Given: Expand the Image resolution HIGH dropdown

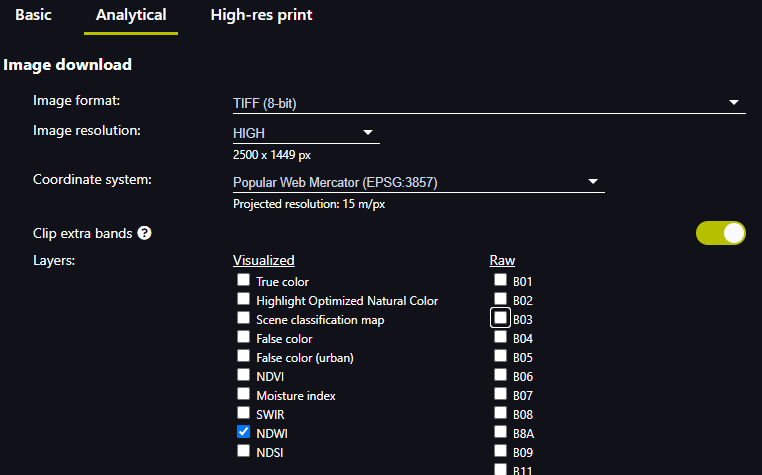Looking at the screenshot, I should (x=305, y=133).
